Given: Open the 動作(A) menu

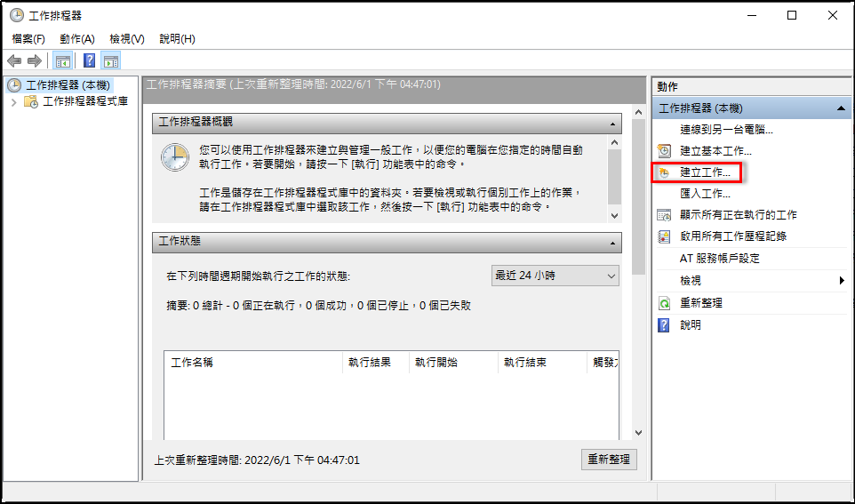Looking at the screenshot, I should 76,39.
